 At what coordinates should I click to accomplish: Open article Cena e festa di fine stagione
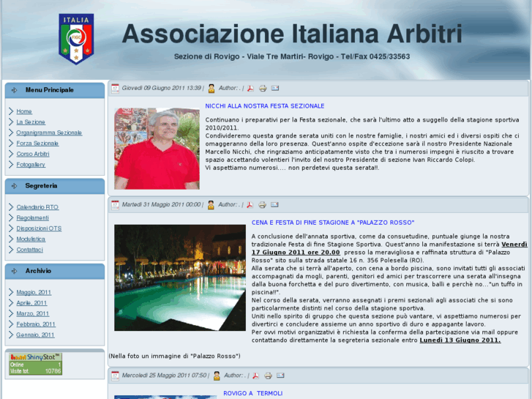[x=333, y=223]
